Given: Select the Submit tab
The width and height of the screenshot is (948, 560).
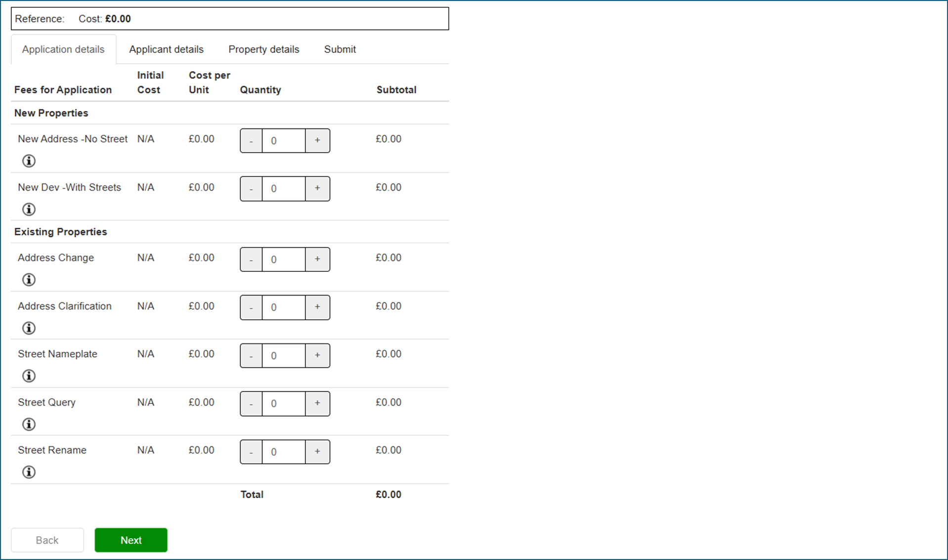Looking at the screenshot, I should point(340,49).
